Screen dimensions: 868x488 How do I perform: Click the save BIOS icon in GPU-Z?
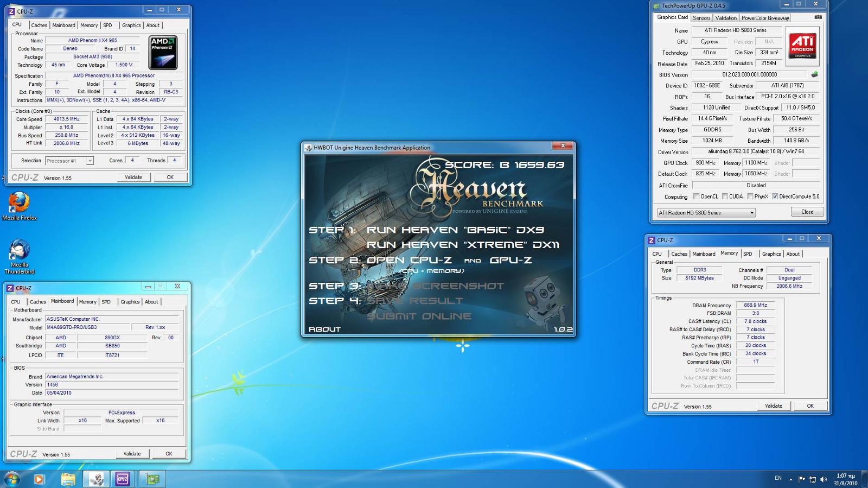pyautogui.click(x=814, y=74)
